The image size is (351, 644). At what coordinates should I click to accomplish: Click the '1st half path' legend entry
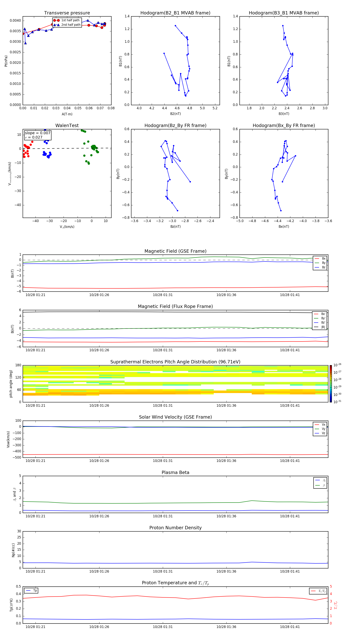[67, 20]
